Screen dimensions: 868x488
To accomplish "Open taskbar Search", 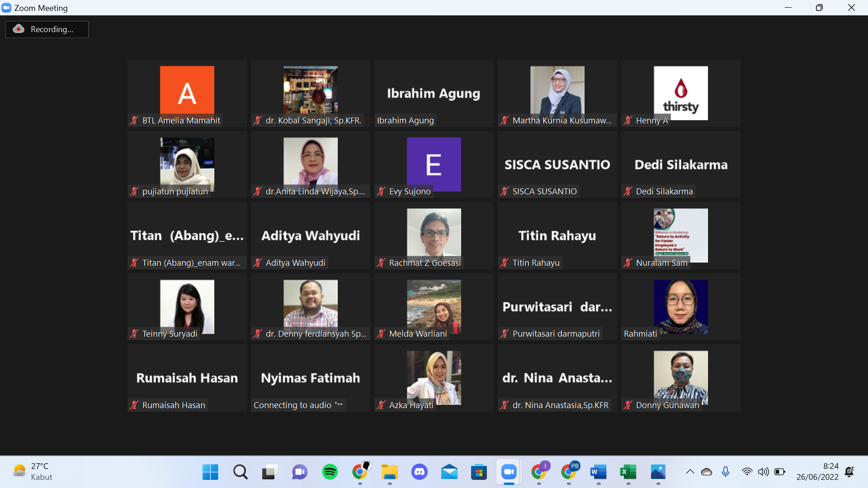I will (240, 472).
